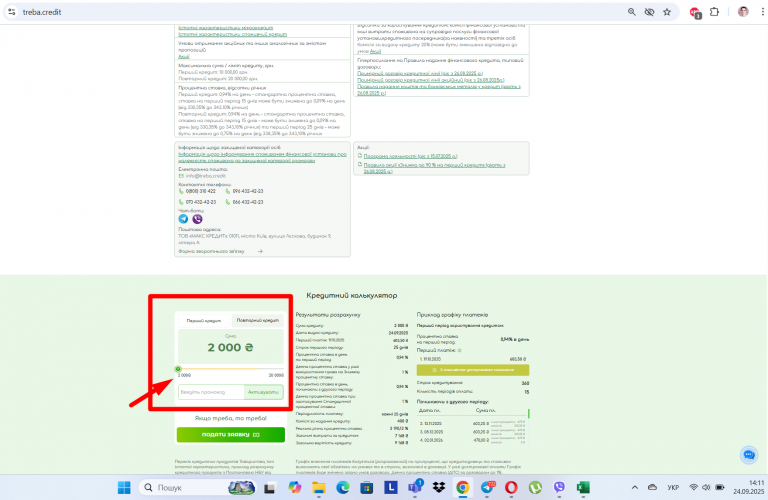Image resolution: width=768 pixels, height=500 pixels.
Task: Click the crossed-out eye icon in the address bar
Action: pyautogui.click(x=649, y=12)
